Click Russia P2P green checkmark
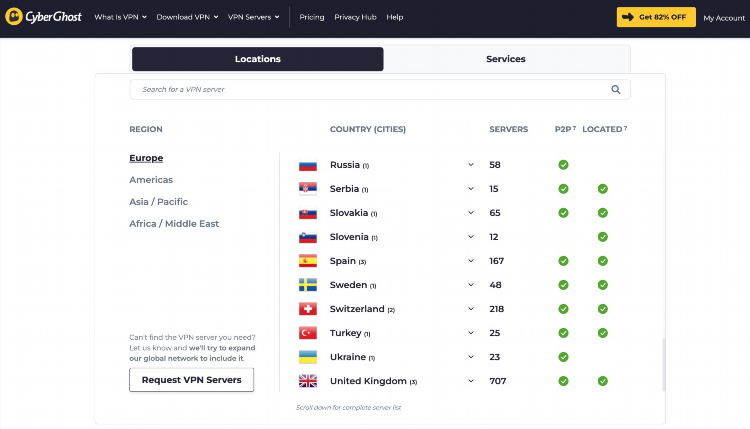The height and width of the screenshot is (429, 750). (563, 165)
